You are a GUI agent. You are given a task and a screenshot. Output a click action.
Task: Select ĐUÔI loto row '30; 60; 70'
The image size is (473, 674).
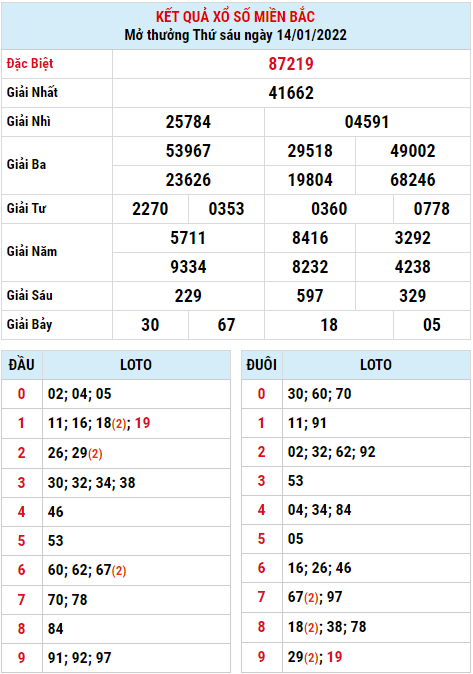pyautogui.click(x=319, y=394)
